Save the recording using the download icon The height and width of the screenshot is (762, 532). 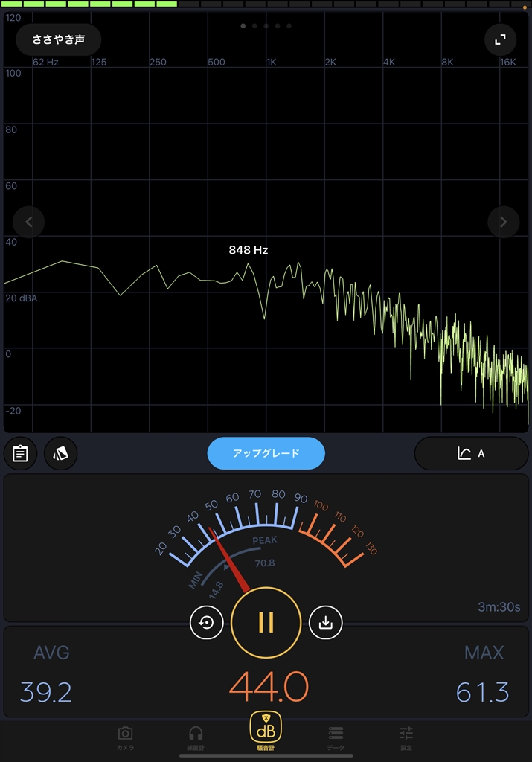click(325, 623)
